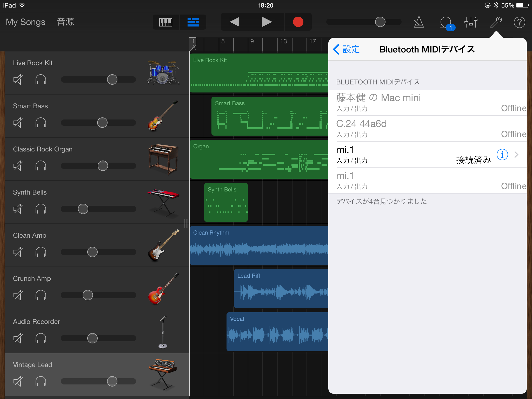Open the help question mark icon
Viewport: 532px width, 399px height.
[520, 22]
